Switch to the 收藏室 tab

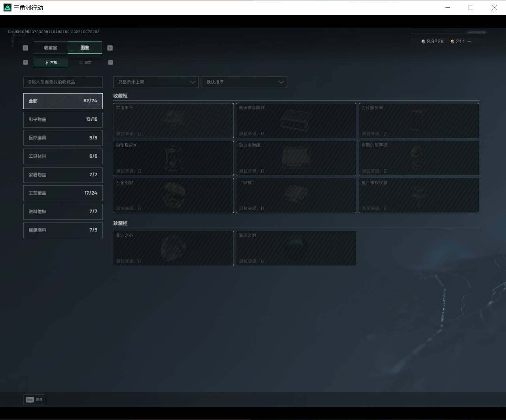point(51,48)
